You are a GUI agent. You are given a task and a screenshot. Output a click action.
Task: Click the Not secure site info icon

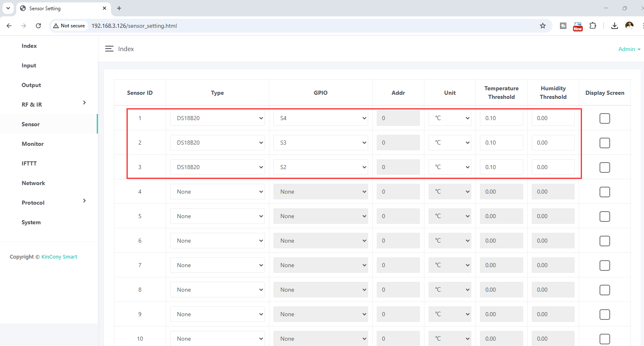pos(69,26)
